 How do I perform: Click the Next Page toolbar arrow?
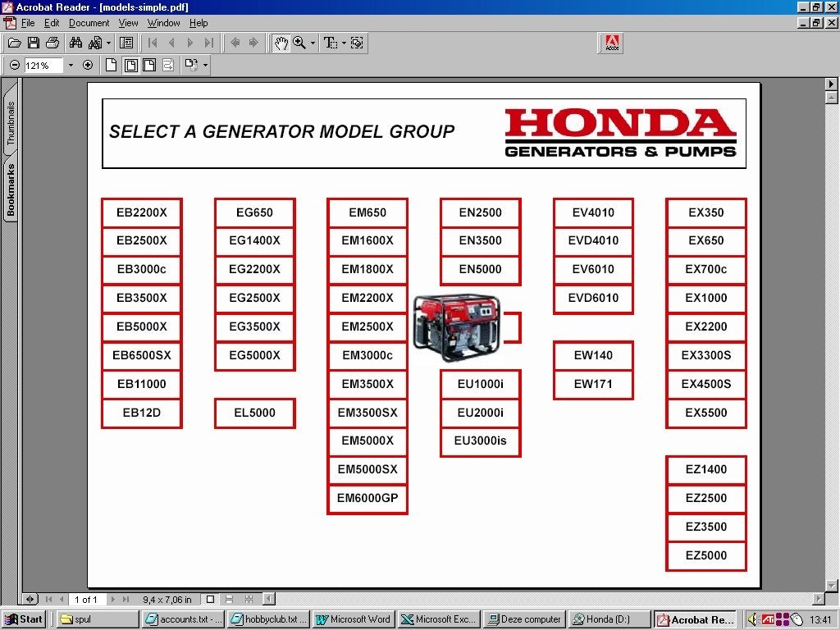coord(189,43)
